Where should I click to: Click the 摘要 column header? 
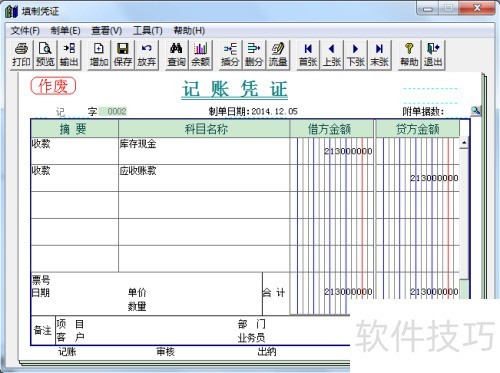click(x=74, y=129)
